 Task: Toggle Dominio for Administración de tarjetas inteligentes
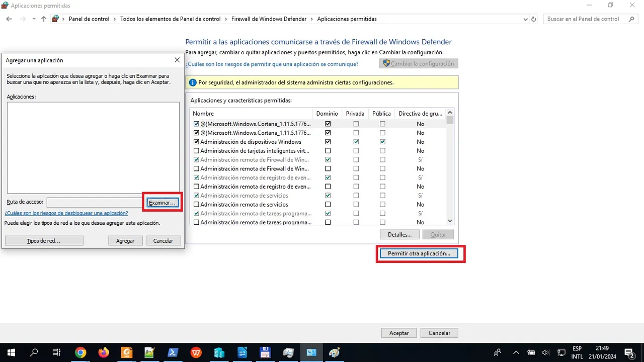click(x=328, y=151)
